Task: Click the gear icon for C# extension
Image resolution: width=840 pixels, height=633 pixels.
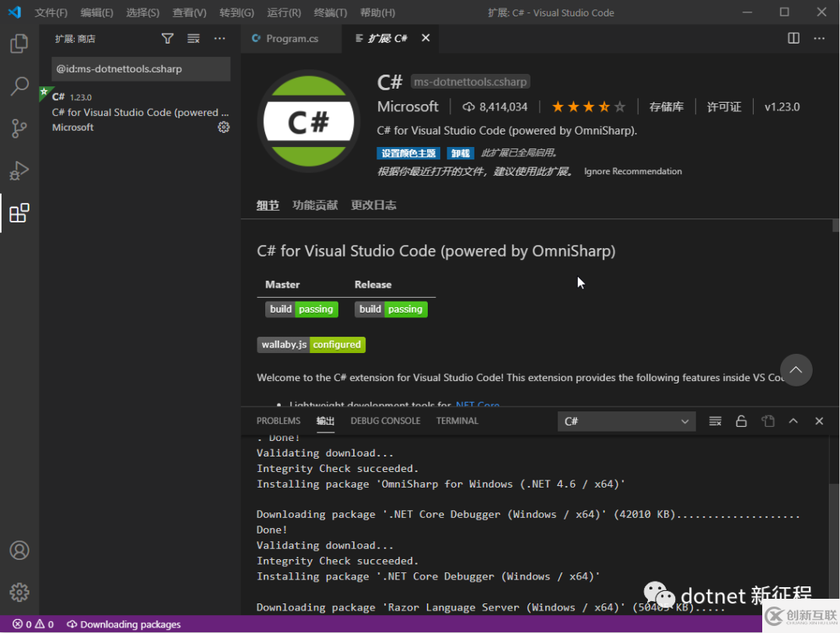Action: pos(223,128)
